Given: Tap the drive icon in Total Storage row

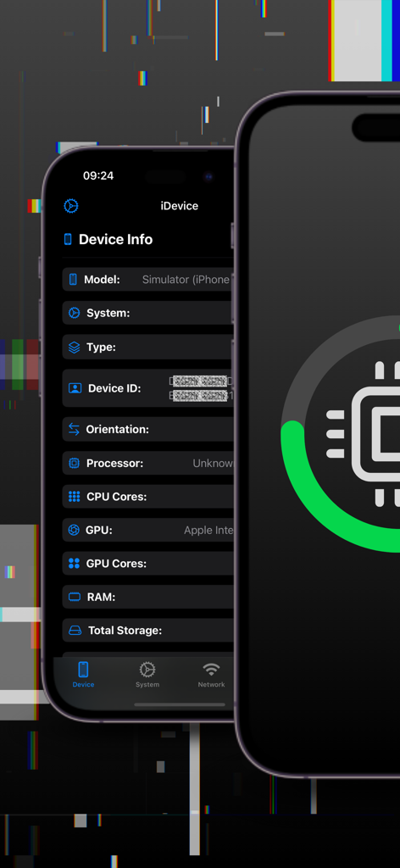Looking at the screenshot, I should [75, 631].
